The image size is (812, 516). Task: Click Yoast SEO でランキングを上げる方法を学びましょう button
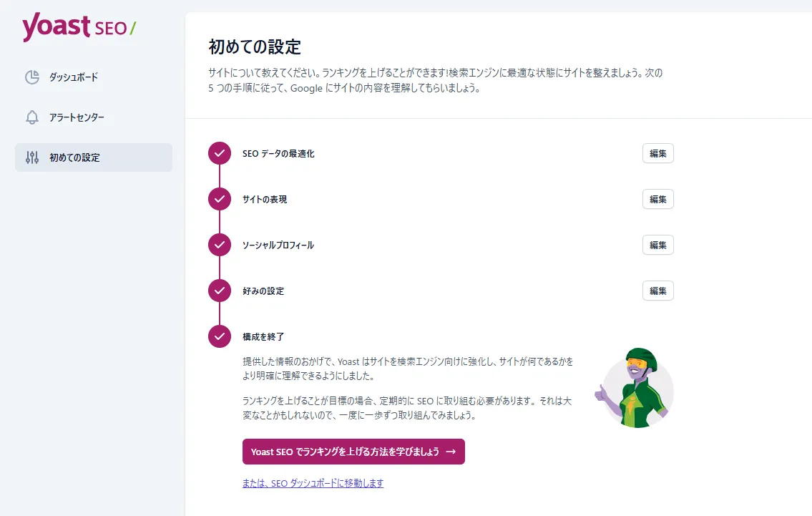[x=353, y=452]
